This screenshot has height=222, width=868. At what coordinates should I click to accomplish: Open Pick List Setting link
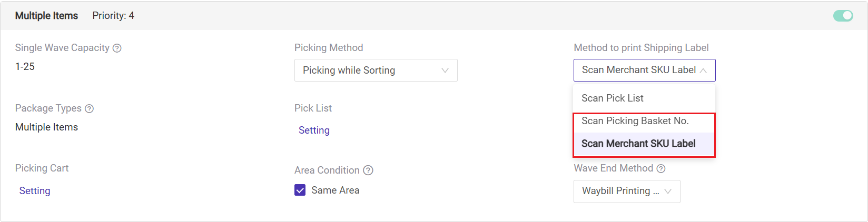(x=314, y=130)
